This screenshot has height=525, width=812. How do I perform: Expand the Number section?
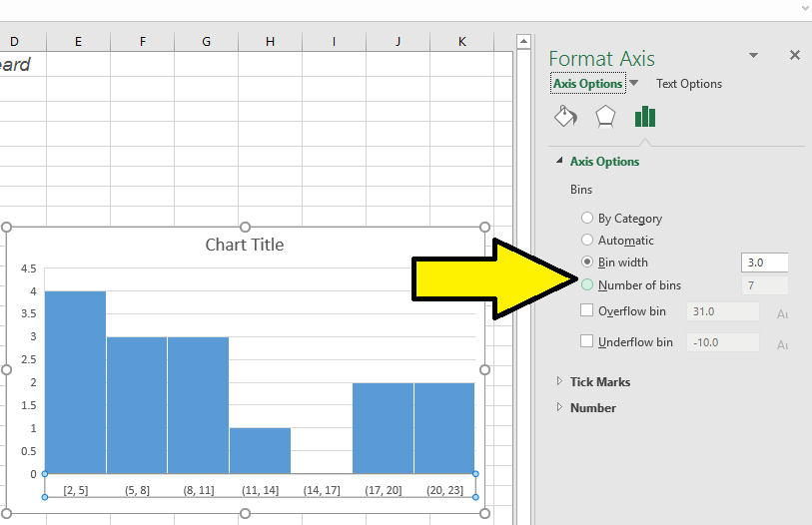click(592, 408)
